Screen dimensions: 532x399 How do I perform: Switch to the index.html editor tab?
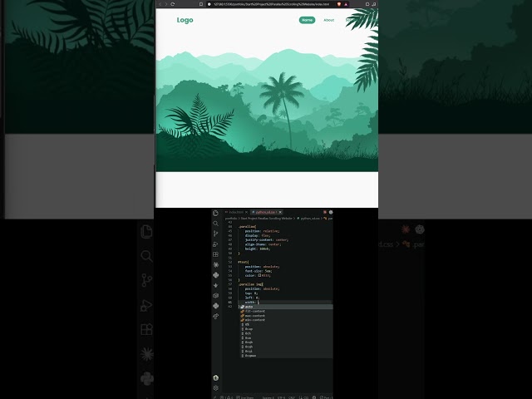[x=234, y=212]
